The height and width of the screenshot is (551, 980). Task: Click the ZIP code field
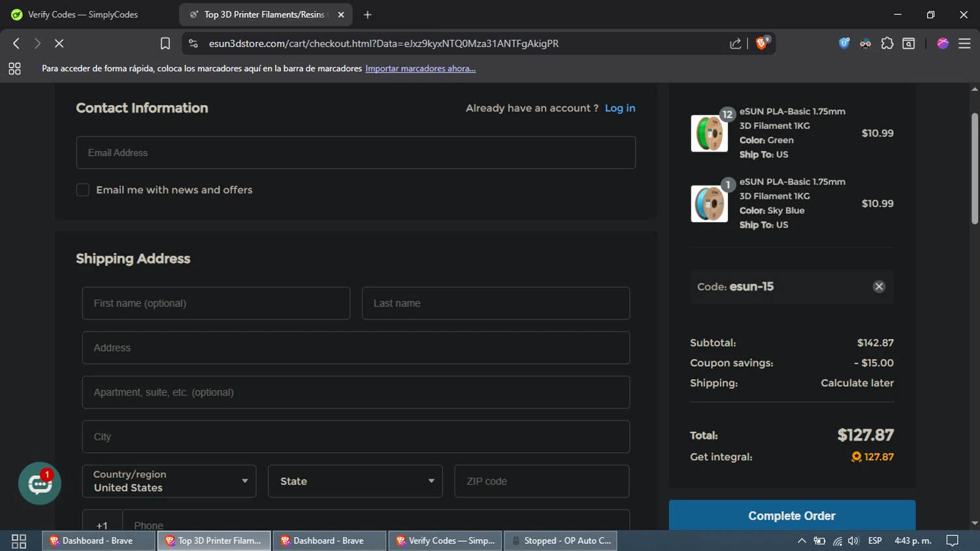pyautogui.click(x=542, y=481)
